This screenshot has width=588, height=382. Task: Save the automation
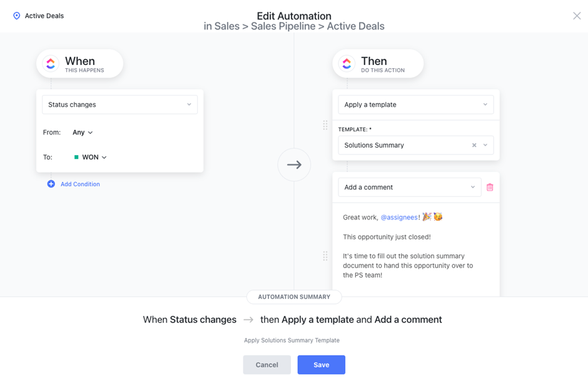click(321, 364)
